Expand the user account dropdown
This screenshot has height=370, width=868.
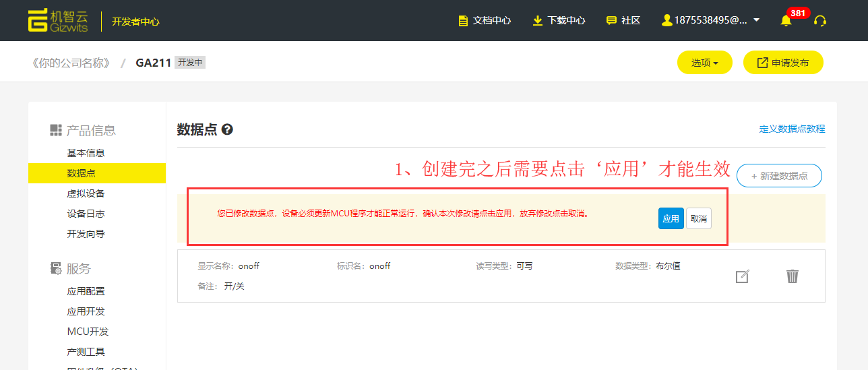711,20
